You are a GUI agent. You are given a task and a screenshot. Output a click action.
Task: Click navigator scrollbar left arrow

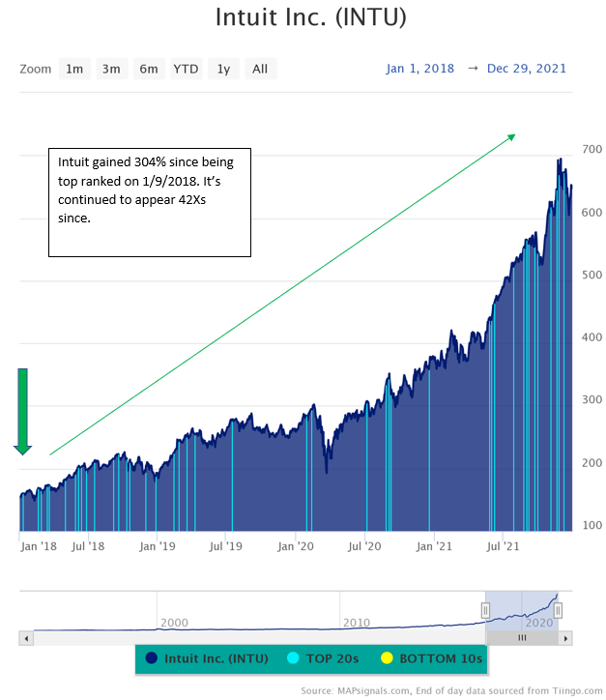click(26, 638)
